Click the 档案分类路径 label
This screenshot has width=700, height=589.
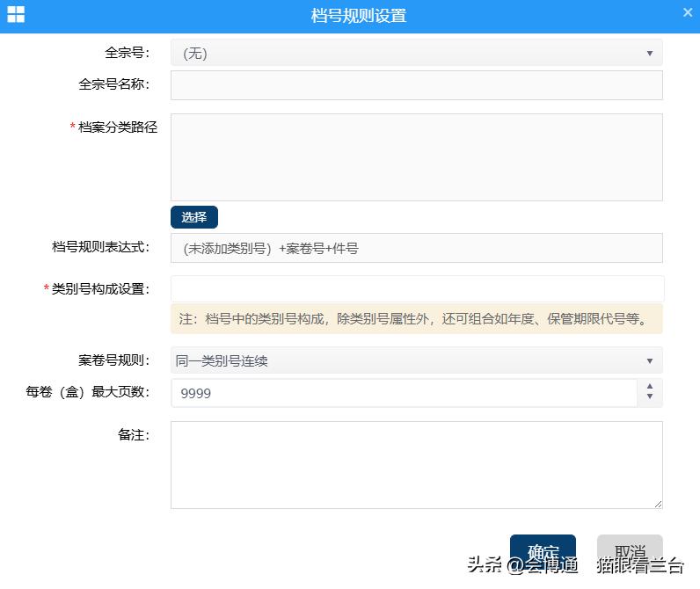click(x=118, y=127)
